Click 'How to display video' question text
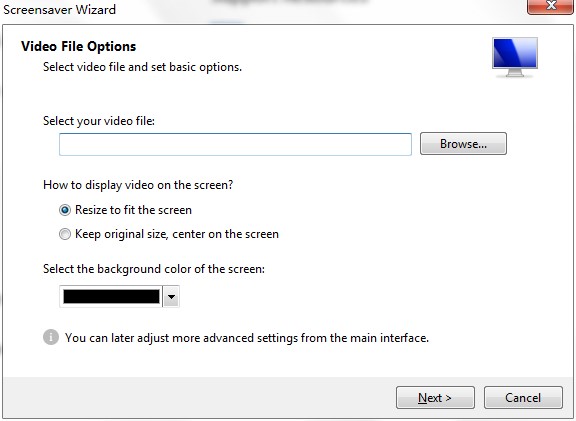 tap(138, 185)
